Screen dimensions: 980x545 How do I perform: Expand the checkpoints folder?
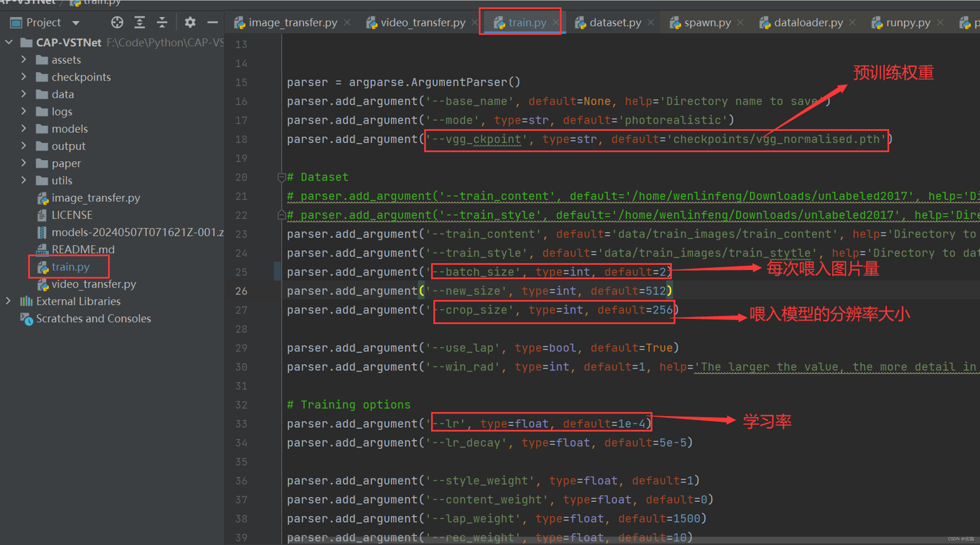pos(24,77)
